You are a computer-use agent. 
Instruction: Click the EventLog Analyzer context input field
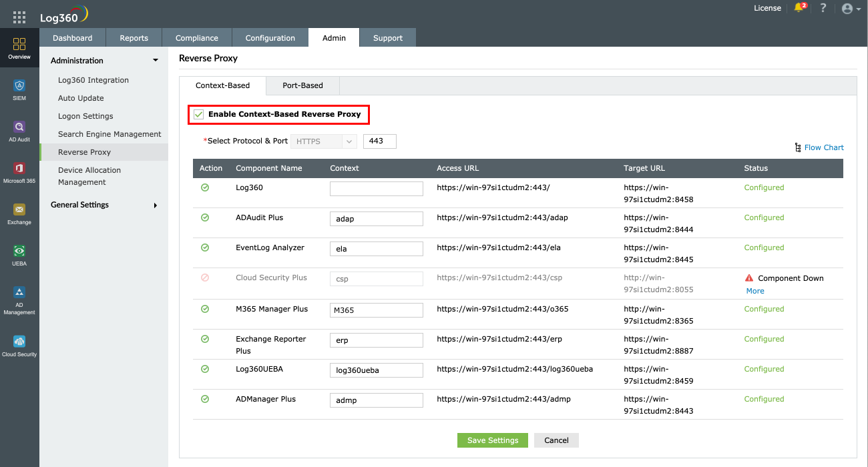pos(376,249)
